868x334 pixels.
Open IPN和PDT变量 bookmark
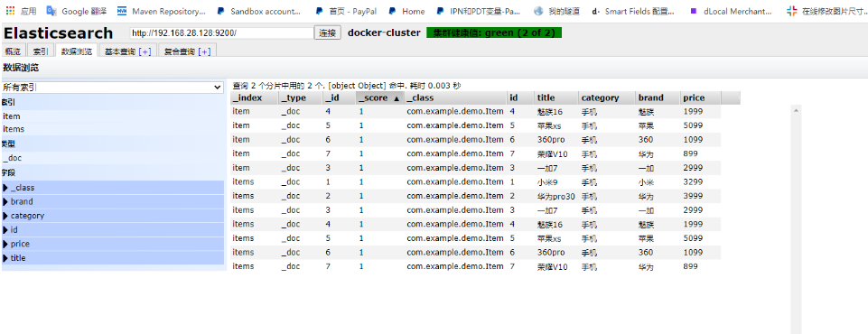(x=478, y=11)
